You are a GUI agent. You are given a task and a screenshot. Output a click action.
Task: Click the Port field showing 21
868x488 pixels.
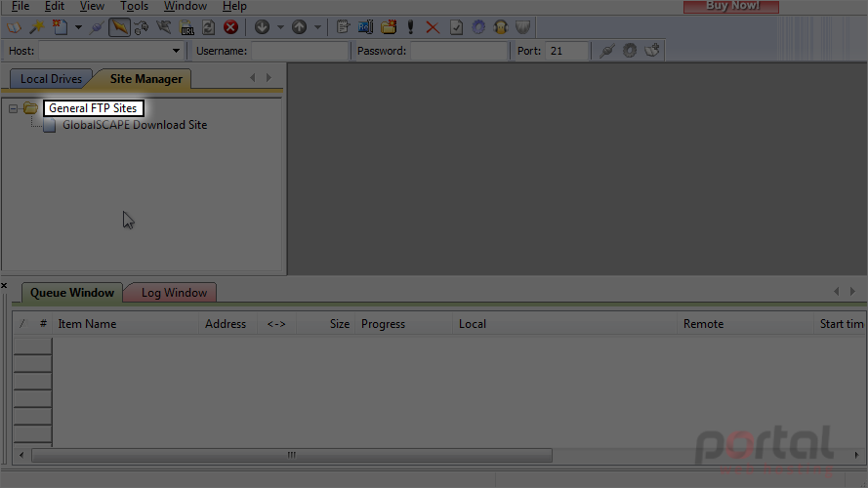point(565,51)
